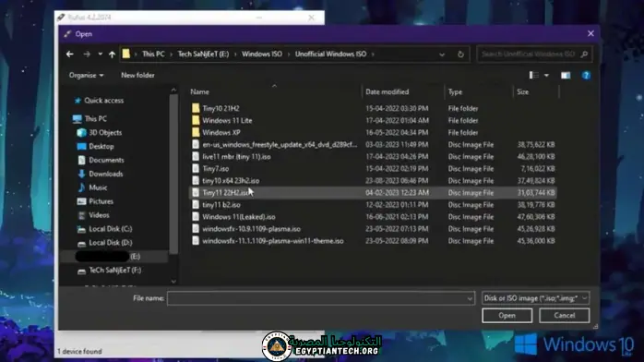Screen dimensions: 644x362
Task: Open 3D Objects folder in sidebar
Action: [x=100, y=133]
